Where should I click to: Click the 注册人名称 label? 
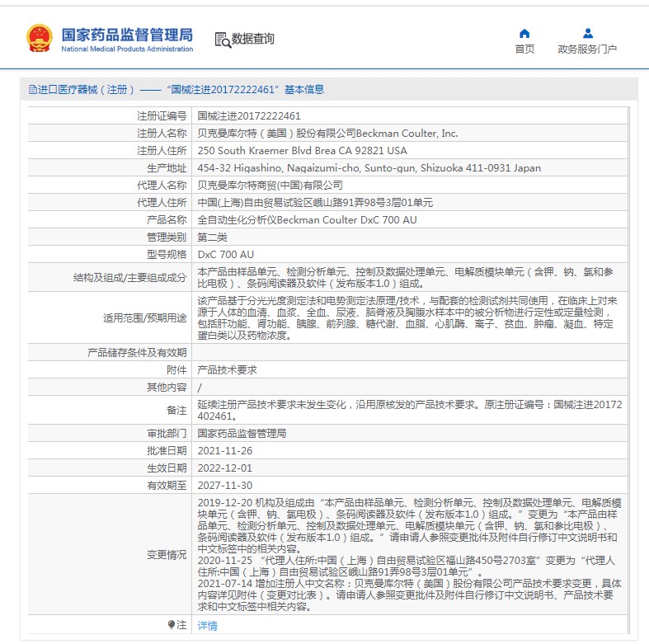coord(162,134)
